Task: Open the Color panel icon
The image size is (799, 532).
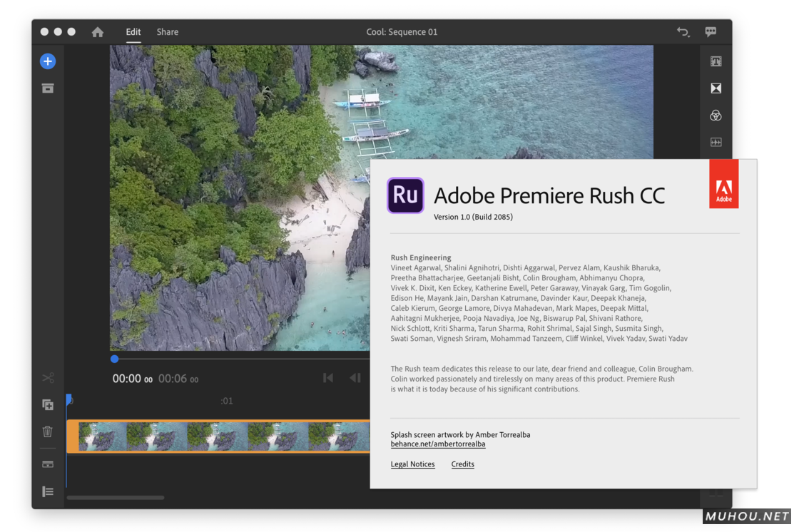Action: click(716, 116)
